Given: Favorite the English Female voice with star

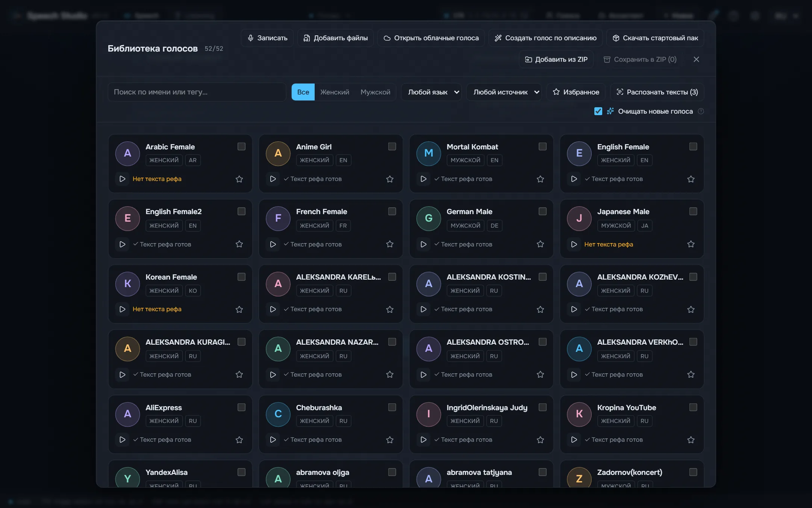Looking at the screenshot, I should pyautogui.click(x=691, y=179).
